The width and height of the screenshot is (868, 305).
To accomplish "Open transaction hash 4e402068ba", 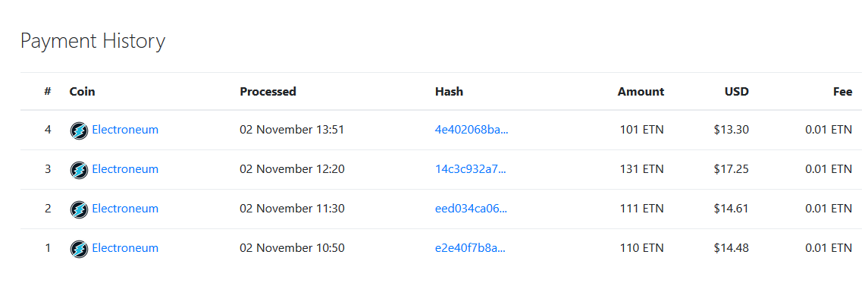I will (x=472, y=130).
